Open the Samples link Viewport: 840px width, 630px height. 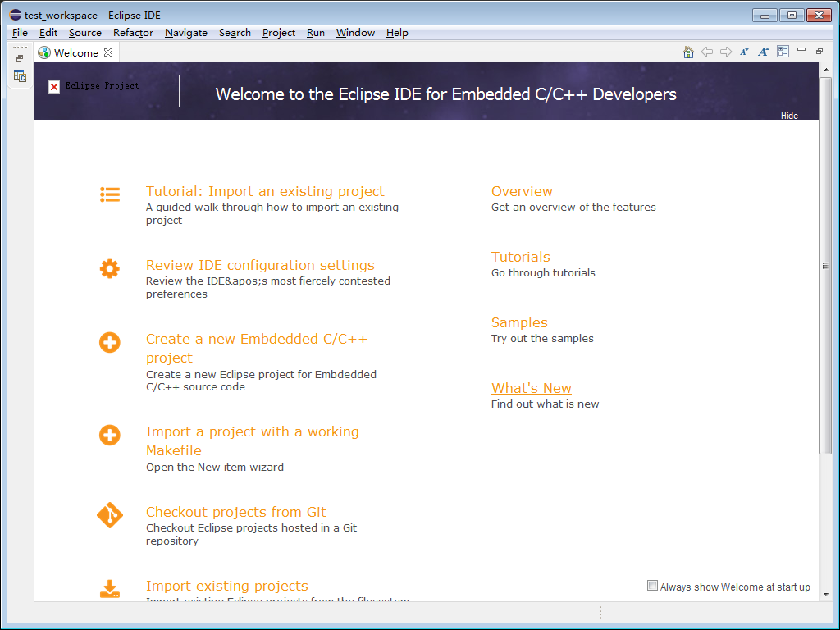[x=519, y=322]
